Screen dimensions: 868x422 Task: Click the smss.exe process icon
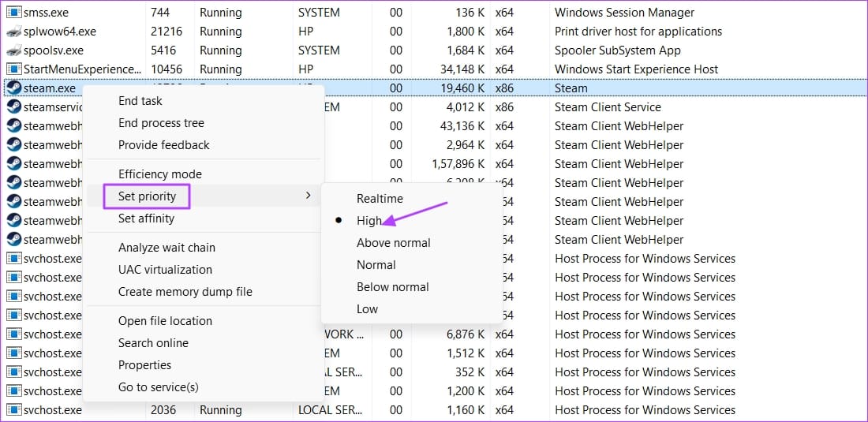tap(14, 13)
